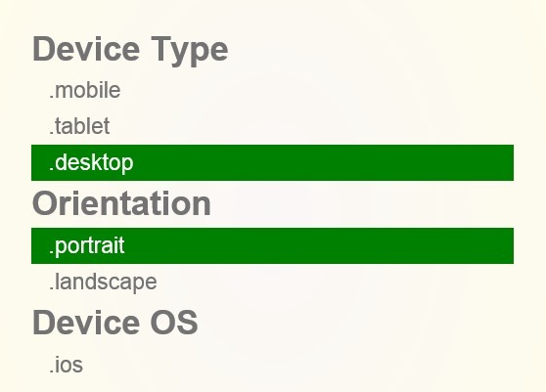Select the Orientation section heading
This screenshot has height=392, width=546.
pyautogui.click(x=121, y=203)
